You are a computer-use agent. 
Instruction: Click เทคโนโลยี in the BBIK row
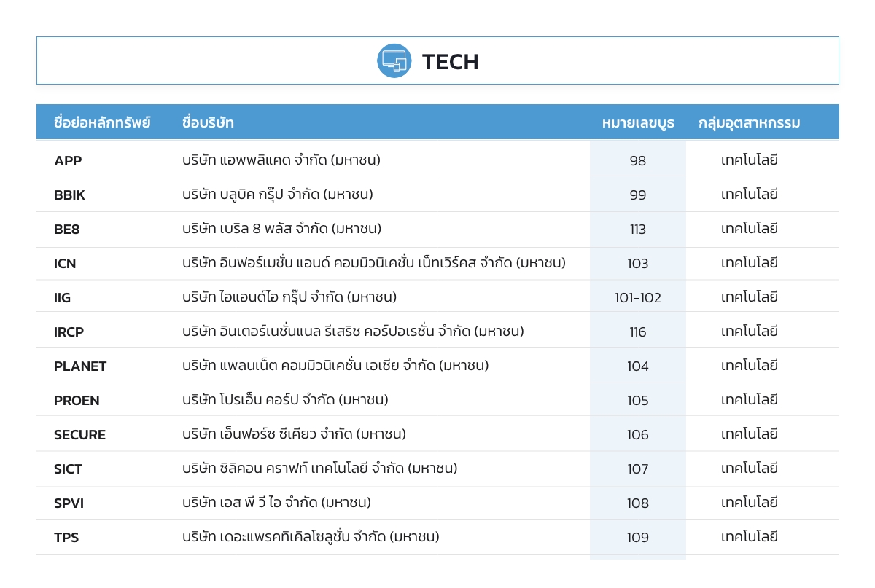(750, 194)
